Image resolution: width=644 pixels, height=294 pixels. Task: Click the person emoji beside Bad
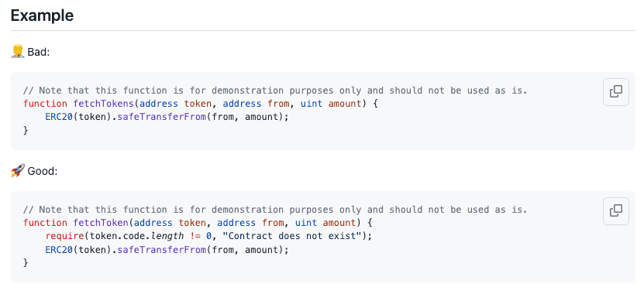pyautogui.click(x=18, y=52)
